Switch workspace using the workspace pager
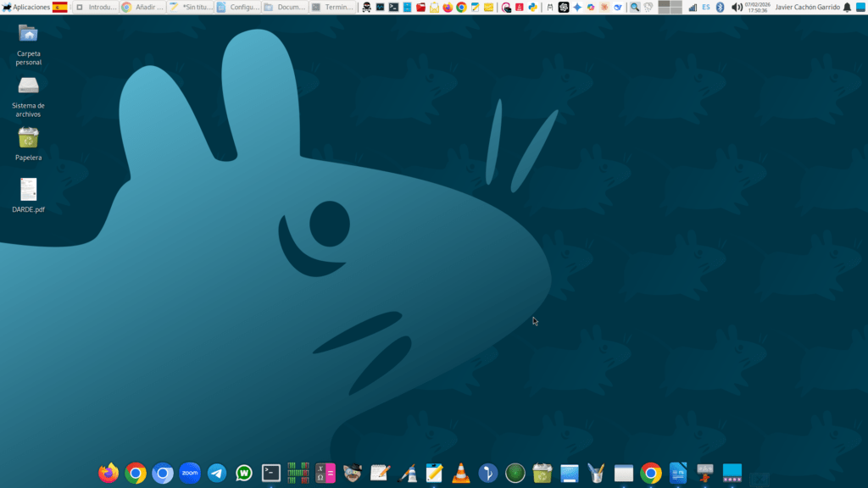 pos(670,7)
